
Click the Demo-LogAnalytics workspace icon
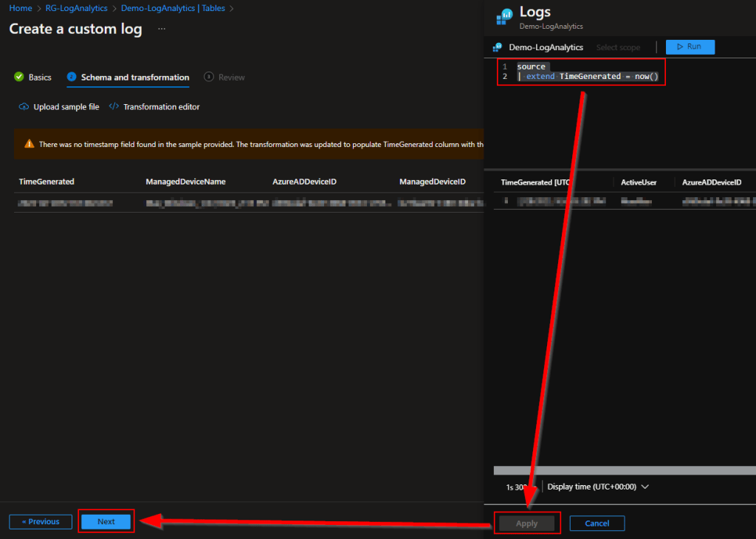pyautogui.click(x=498, y=47)
